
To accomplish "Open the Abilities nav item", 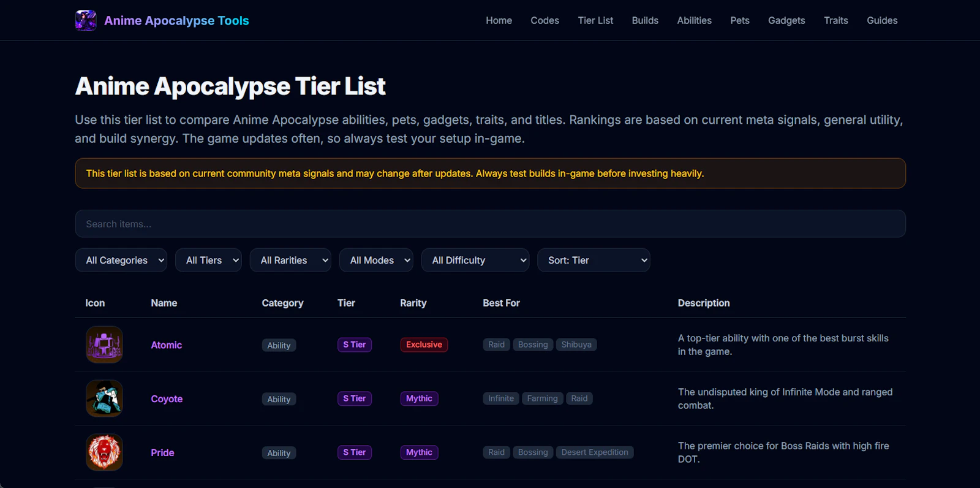I will pos(695,20).
